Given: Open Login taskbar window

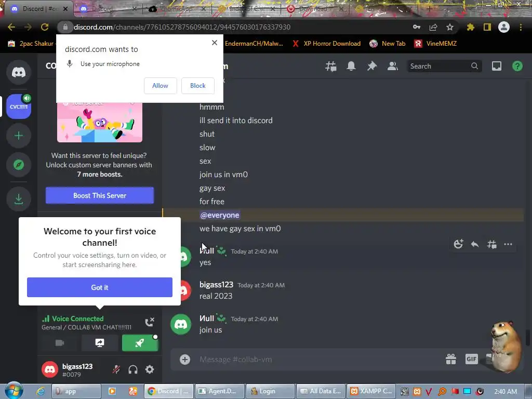Looking at the screenshot, I should [270, 391].
